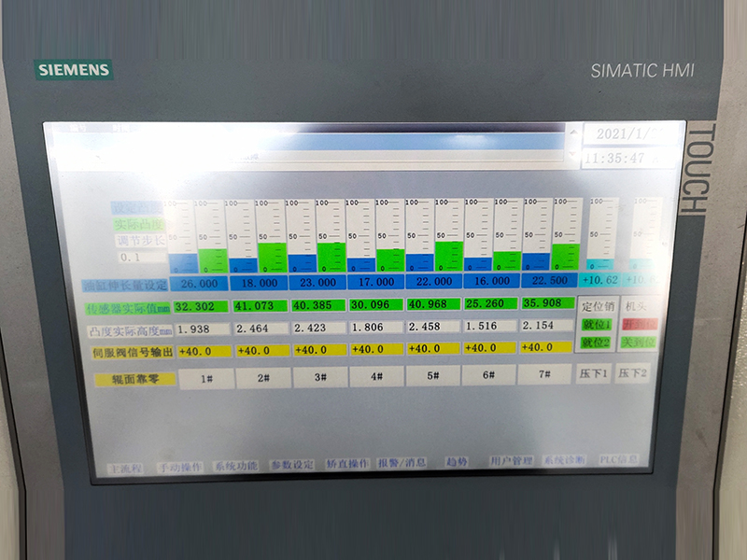
Task: Edit cylinder extension setpoint 17.000
Action: 374,281
